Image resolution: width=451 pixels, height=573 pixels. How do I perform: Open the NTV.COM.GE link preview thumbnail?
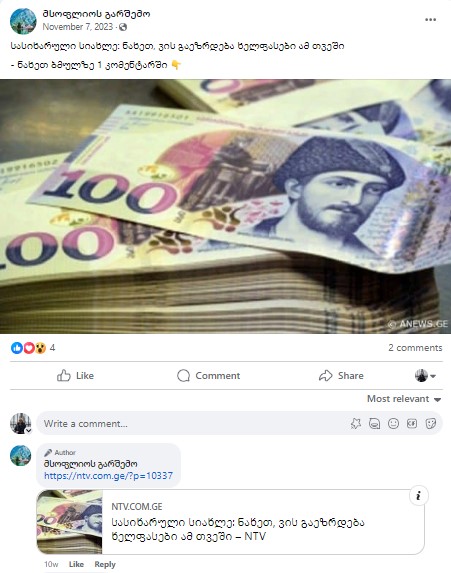(x=69, y=522)
